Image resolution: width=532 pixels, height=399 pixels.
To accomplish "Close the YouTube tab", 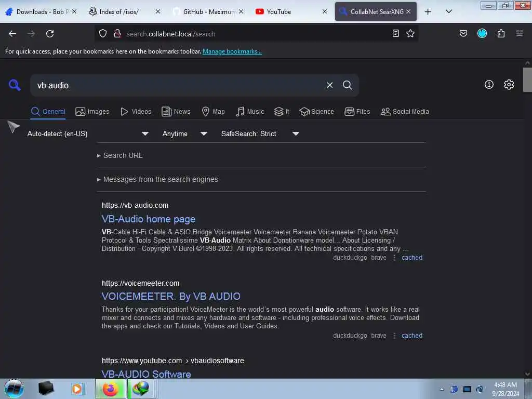I will click(x=325, y=12).
